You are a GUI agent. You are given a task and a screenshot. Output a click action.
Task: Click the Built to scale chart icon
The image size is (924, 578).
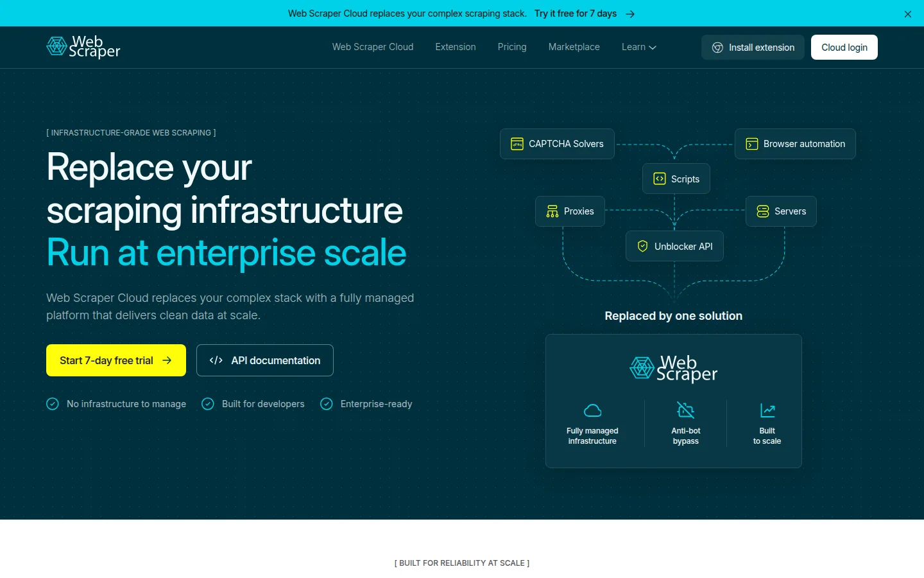coord(767,410)
